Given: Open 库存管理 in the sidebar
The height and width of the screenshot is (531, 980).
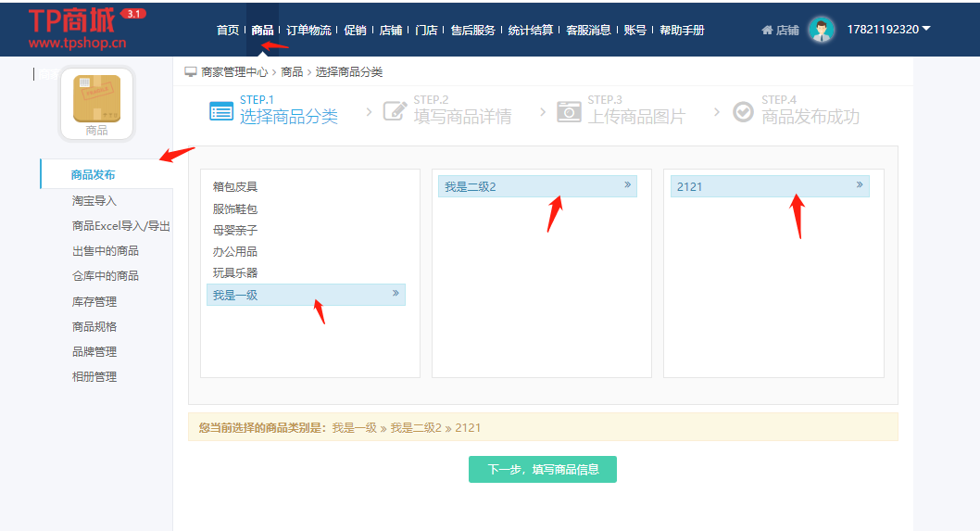Looking at the screenshot, I should click(94, 301).
